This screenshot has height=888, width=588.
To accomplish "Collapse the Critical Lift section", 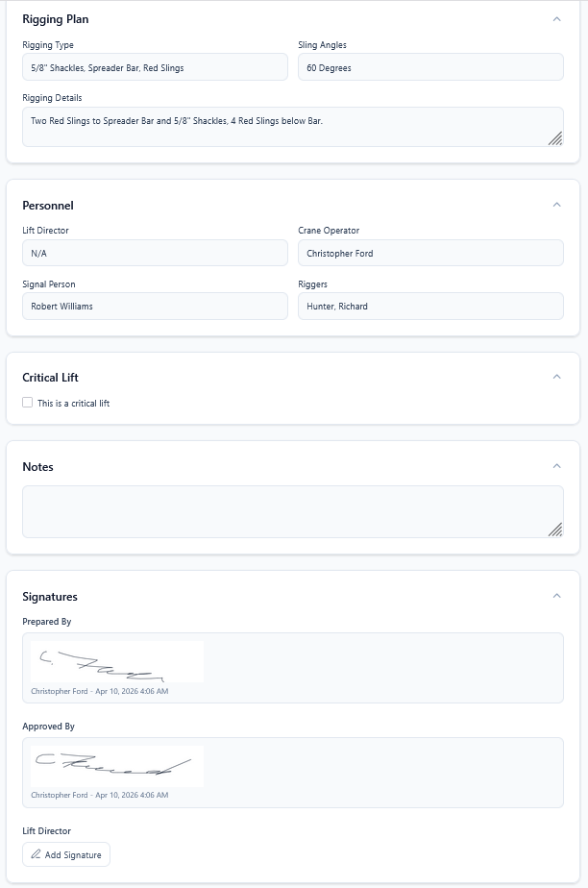I will pos(556,377).
